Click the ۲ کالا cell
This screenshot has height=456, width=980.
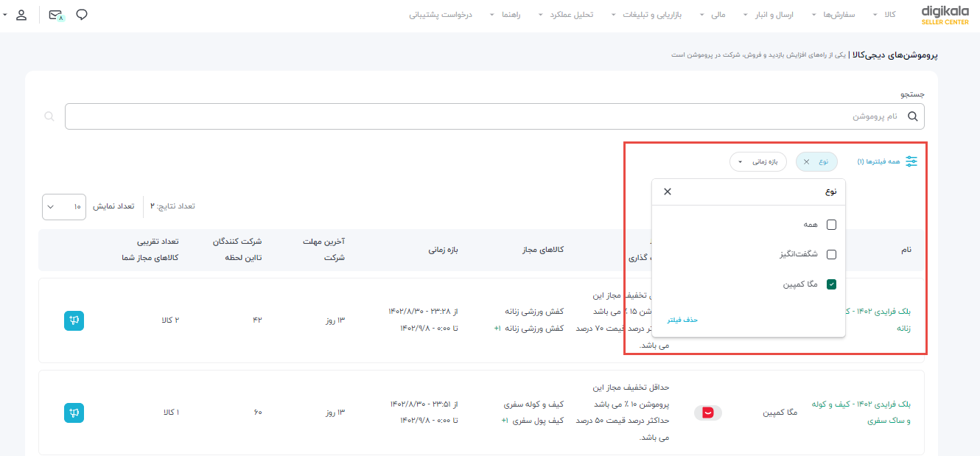(x=170, y=320)
